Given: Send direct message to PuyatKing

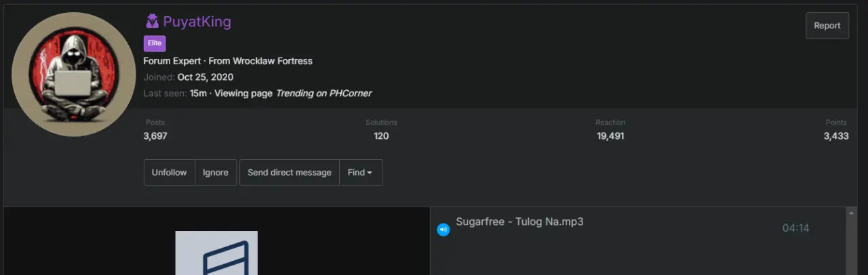Looking at the screenshot, I should coord(290,173).
